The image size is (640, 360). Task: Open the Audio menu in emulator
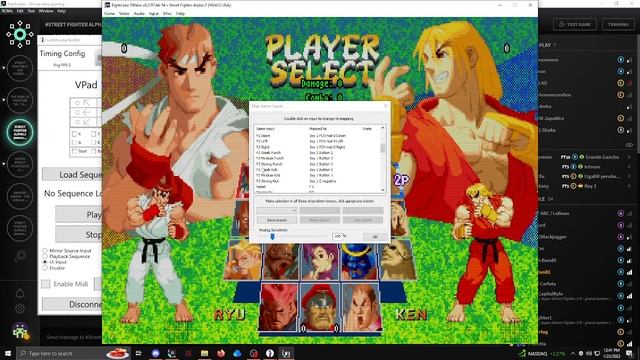(x=139, y=13)
